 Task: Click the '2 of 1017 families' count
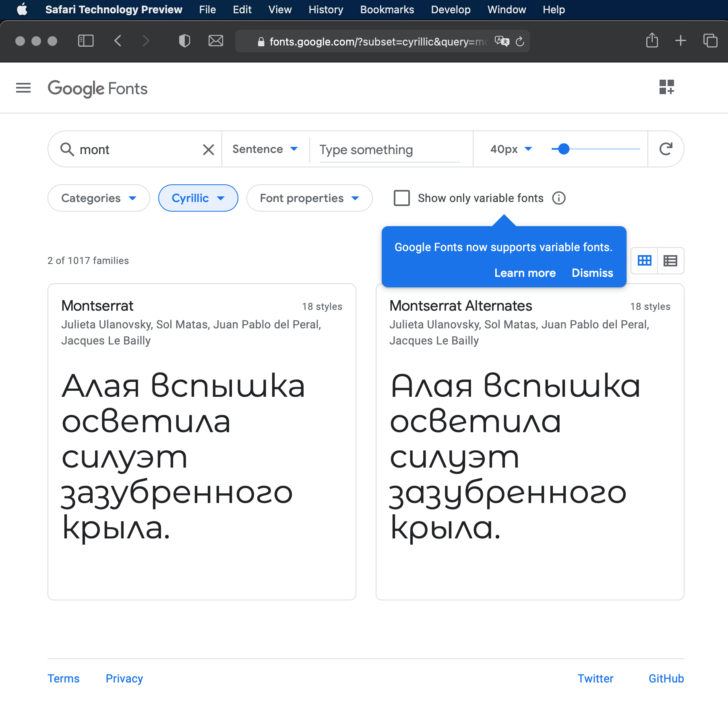click(x=88, y=261)
